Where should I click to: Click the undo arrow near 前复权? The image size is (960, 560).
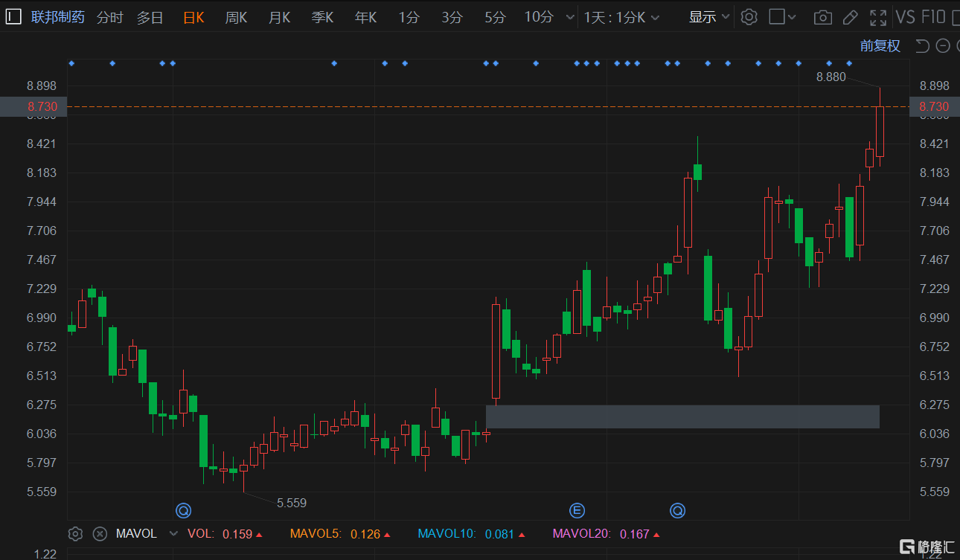pos(921,45)
